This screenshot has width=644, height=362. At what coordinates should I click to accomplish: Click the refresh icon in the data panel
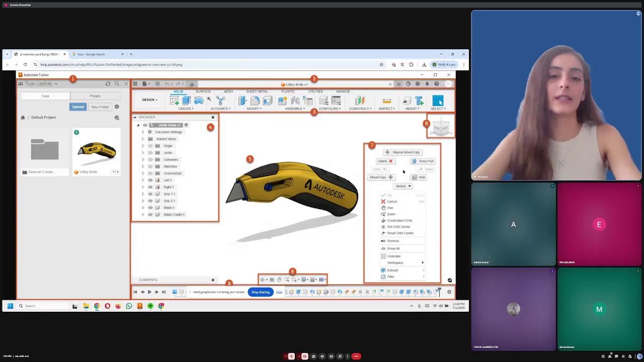(108, 84)
